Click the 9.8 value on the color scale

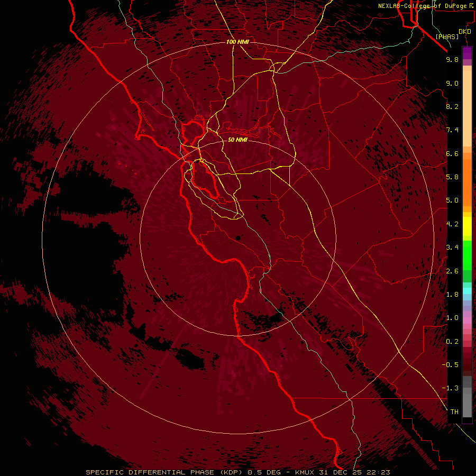pos(452,59)
